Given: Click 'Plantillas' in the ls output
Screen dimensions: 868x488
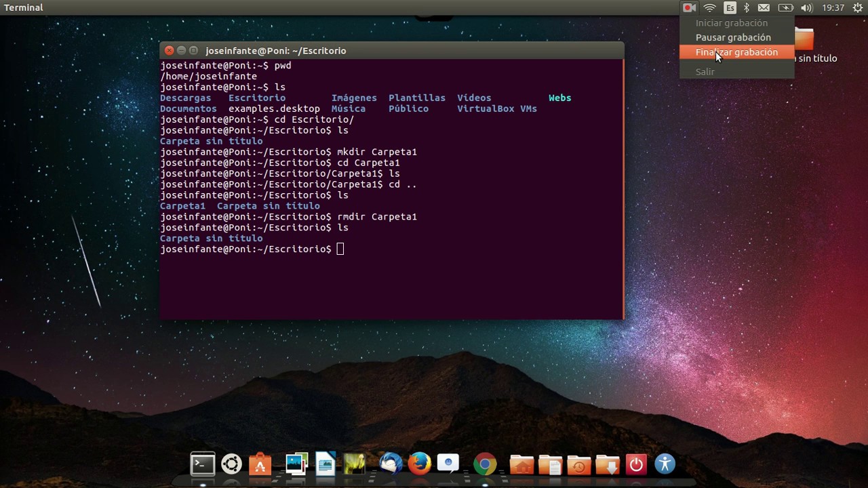Looking at the screenshot, I should click(417, 98).
